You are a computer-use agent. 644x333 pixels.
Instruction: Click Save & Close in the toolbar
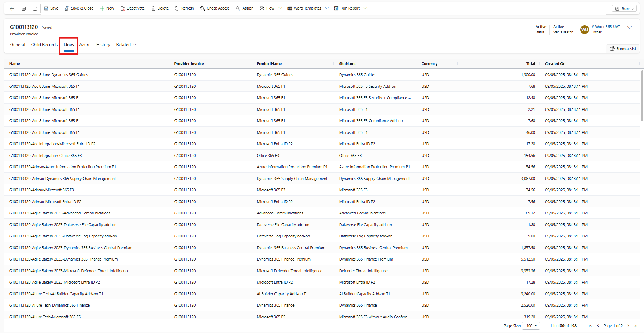click(x=79, y=8)
